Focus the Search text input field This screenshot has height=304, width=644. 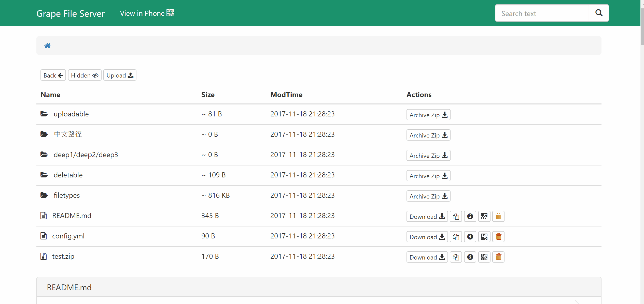[542, 13]
